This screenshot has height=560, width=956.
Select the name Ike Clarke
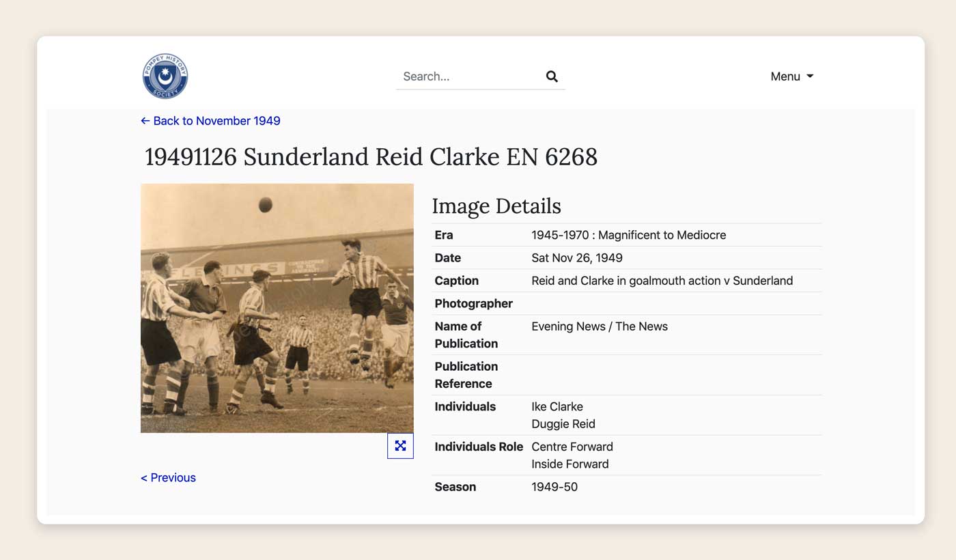tap(557, 406)
